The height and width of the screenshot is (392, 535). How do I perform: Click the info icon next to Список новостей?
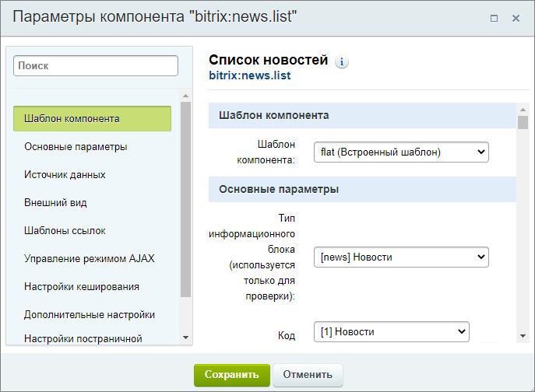342,61
